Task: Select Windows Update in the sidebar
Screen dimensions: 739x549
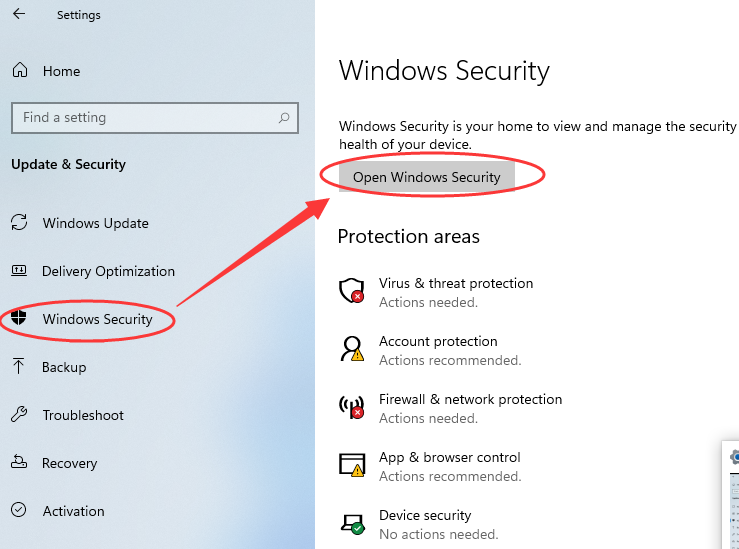Action: pyautogui.click(x=95, y=223)
